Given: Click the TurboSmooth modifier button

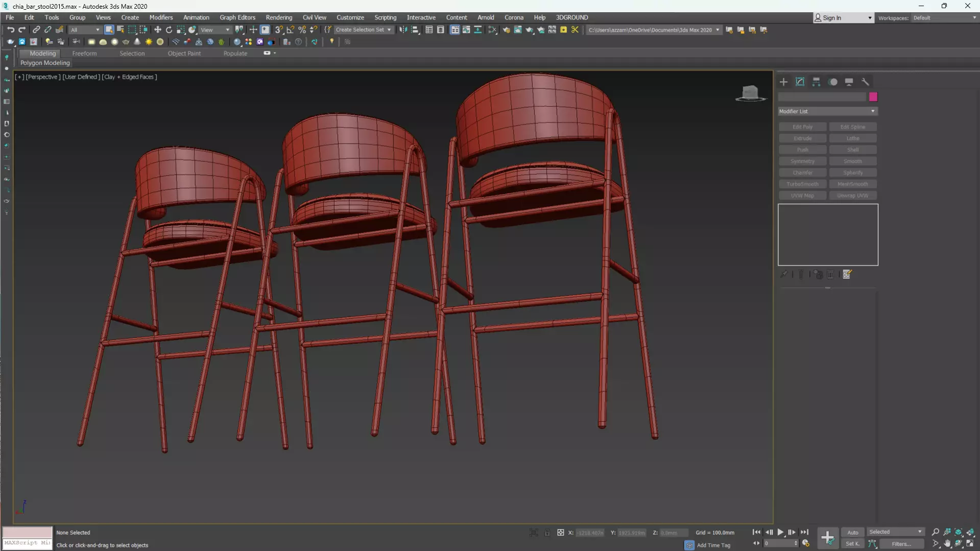Looking at the screenshot, I should point(802,184).
